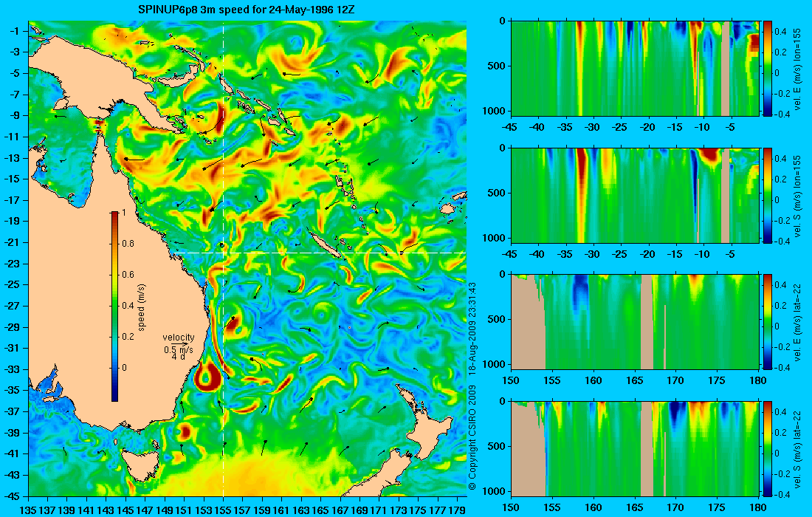
Task: Click the '0.6' tick on the speed colorbar
Action: [128, 275]
